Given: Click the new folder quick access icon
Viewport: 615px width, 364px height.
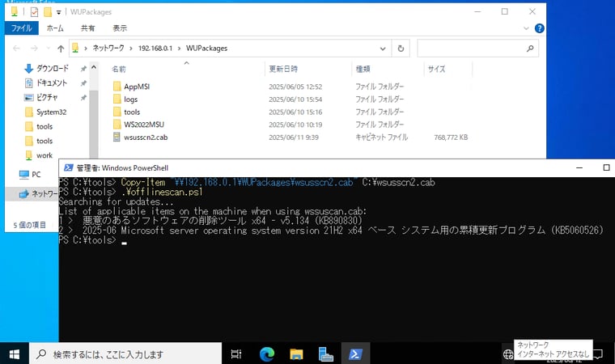Looking at the screenshot, I should (48, 12).
